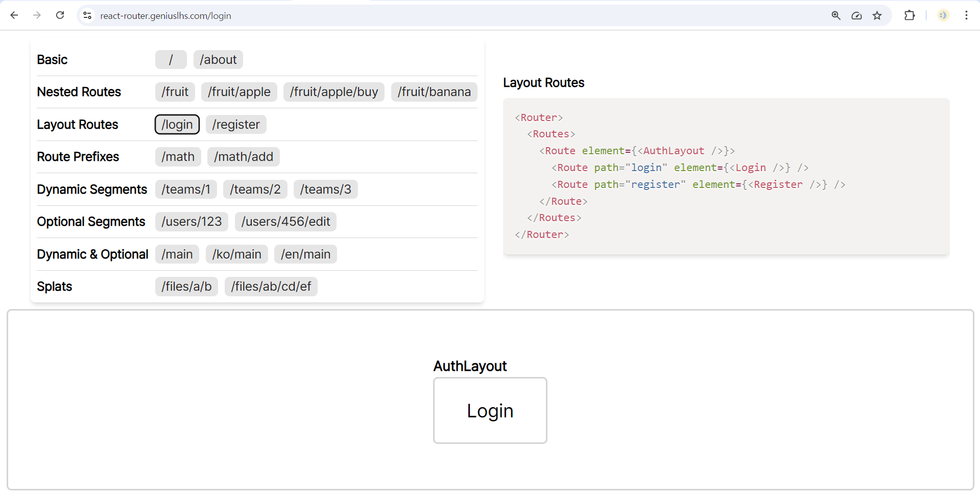Click the address bar URL
This screenshot has width=980, height=495.
pyautogui.click(x=165, y=16)
